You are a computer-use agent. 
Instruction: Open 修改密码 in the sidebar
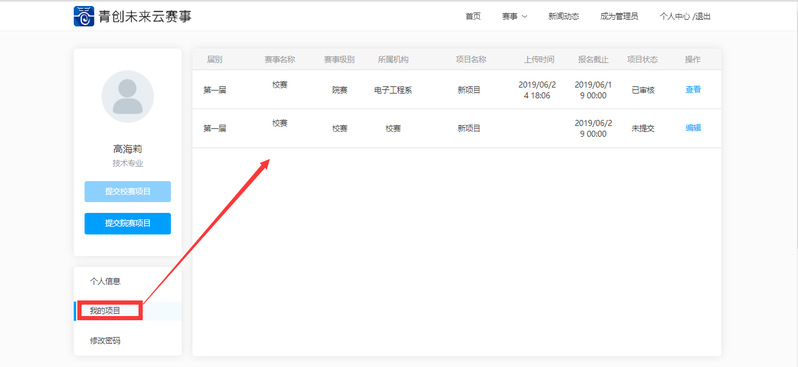tap(105, 341)
